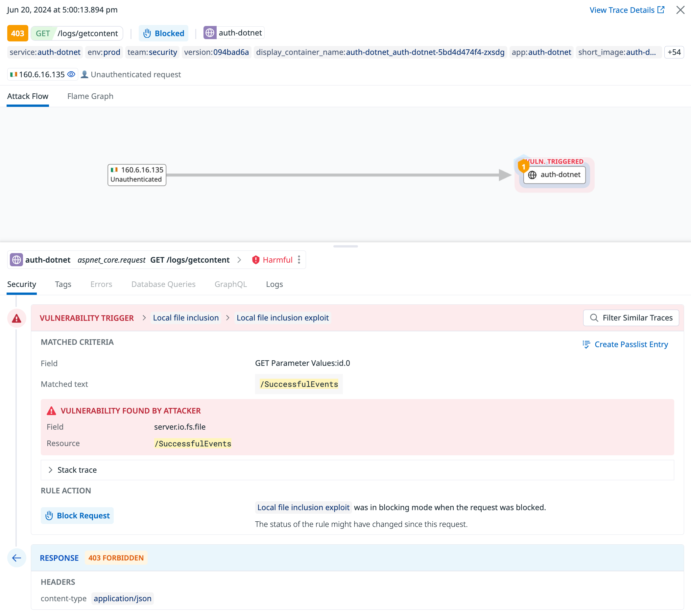Click Filter Similar Traces
The image size is (691, 616).
[x=631, y=318]
